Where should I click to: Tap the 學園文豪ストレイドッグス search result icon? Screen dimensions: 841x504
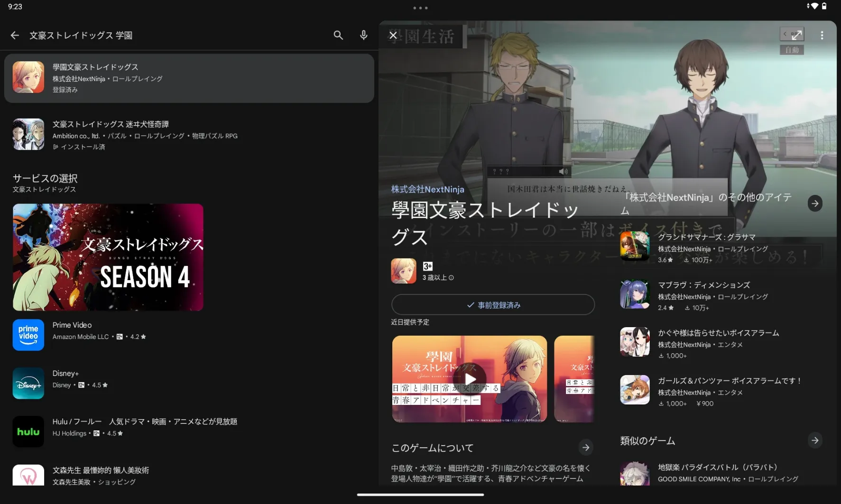[28, 77]
